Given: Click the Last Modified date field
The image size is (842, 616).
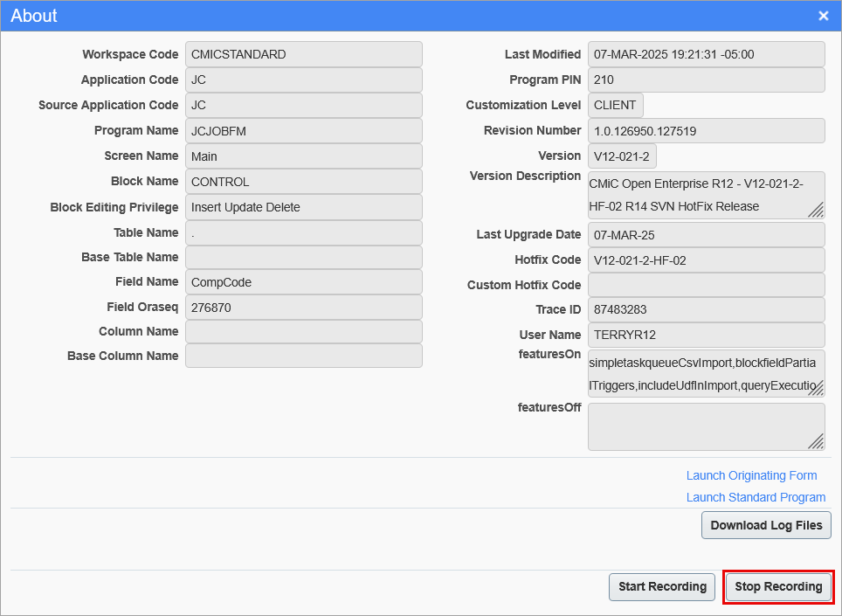Looking at the screenshot, I should [x=706, y=54].
